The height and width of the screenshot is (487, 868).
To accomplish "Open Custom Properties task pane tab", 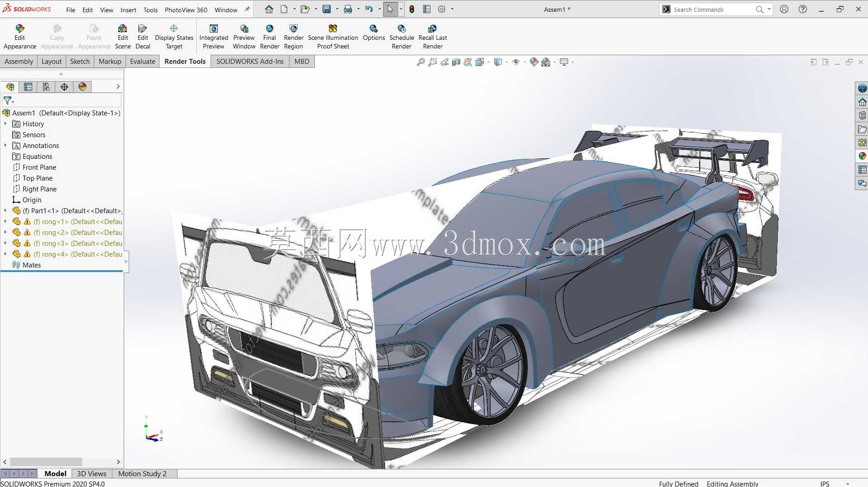I will (862, 170).
